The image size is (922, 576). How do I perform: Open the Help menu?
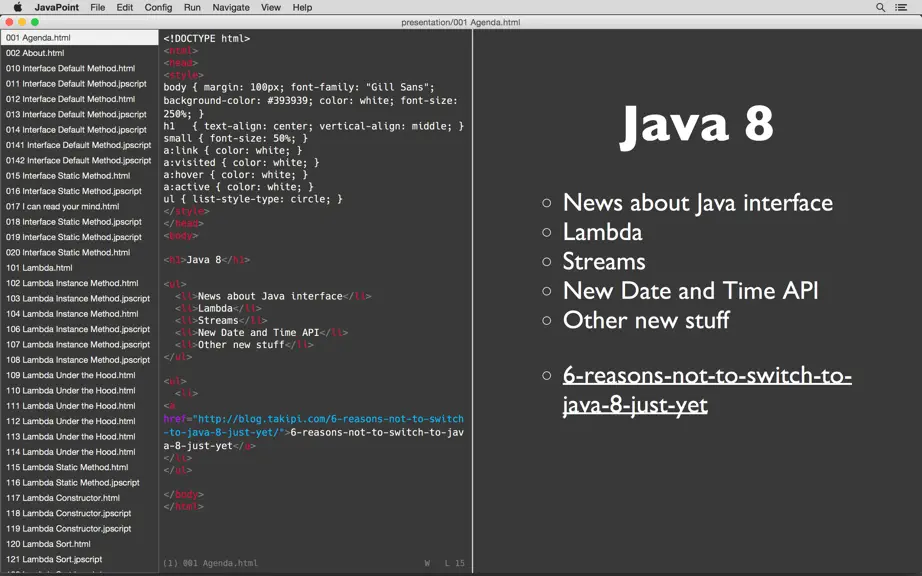pos(302,7)
